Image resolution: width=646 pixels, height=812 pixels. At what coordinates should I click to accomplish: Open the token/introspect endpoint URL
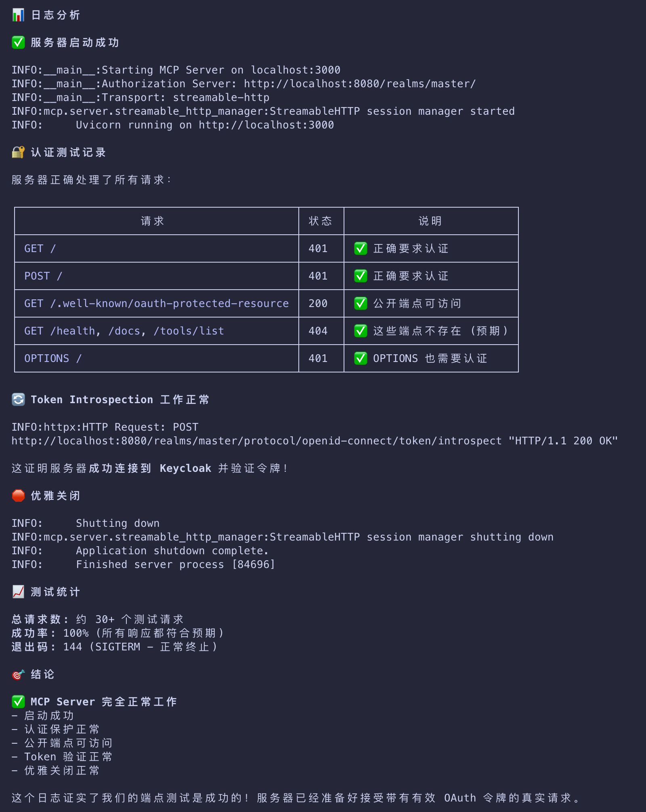[x=256, y=441]
